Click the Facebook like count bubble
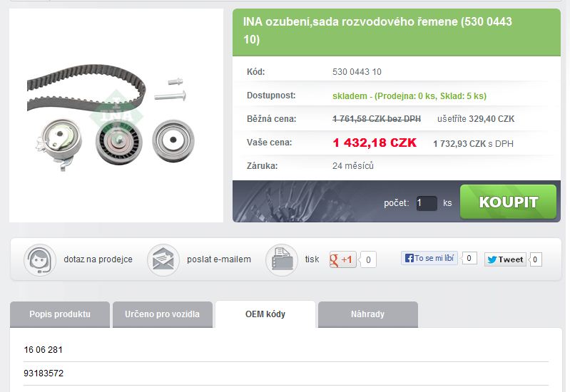This screenshot has width=570, height=392. (x=469, y=258)
